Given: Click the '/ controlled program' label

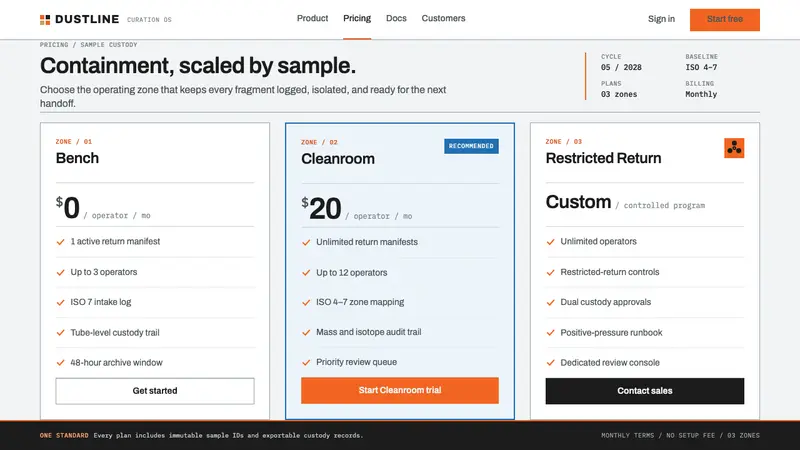Looking at the screenshot, I should pos(660,206).
